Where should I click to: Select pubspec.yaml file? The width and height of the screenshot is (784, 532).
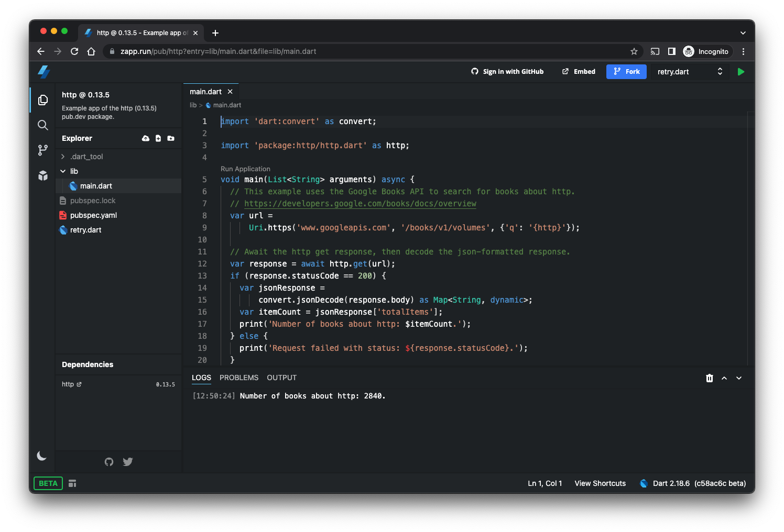point(118,215)
